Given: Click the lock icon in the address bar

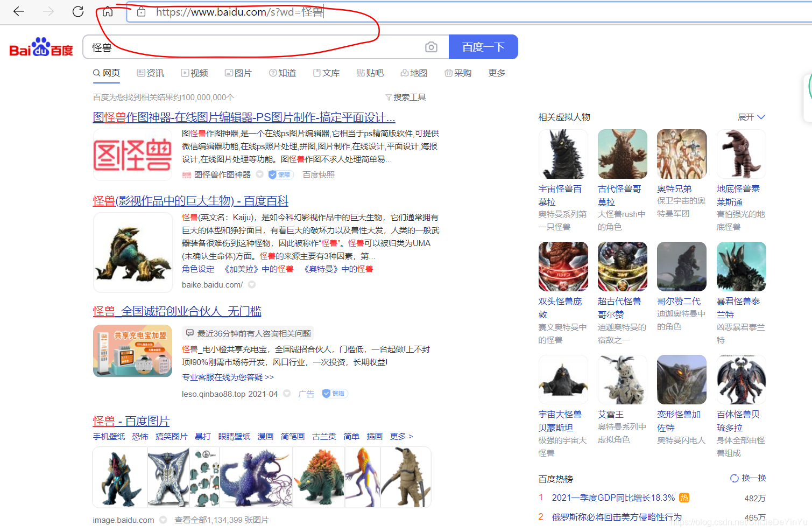Looking at the screenshot, I should 141,12.
